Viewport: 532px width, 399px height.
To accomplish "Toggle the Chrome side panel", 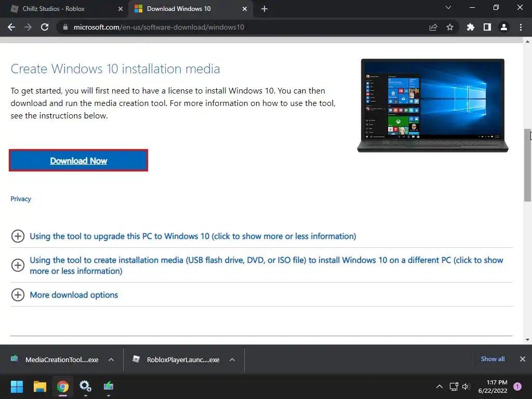I will [487, 27].
